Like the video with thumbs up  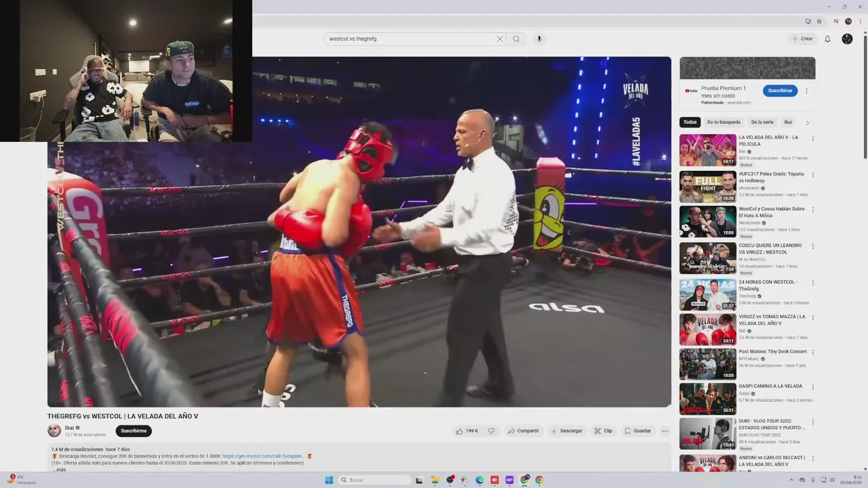tap(468, 431)
